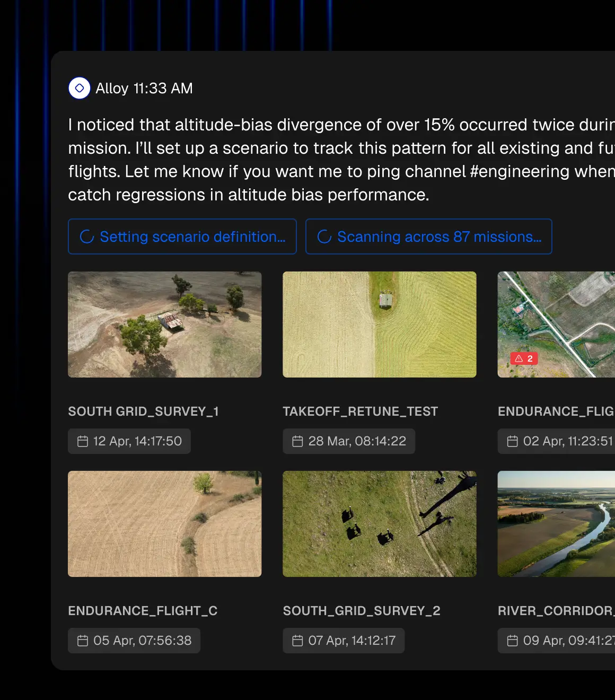615x700 pixels.
Task: Click calendar icon beside 12 Apr date
Action: pos(83,441)
